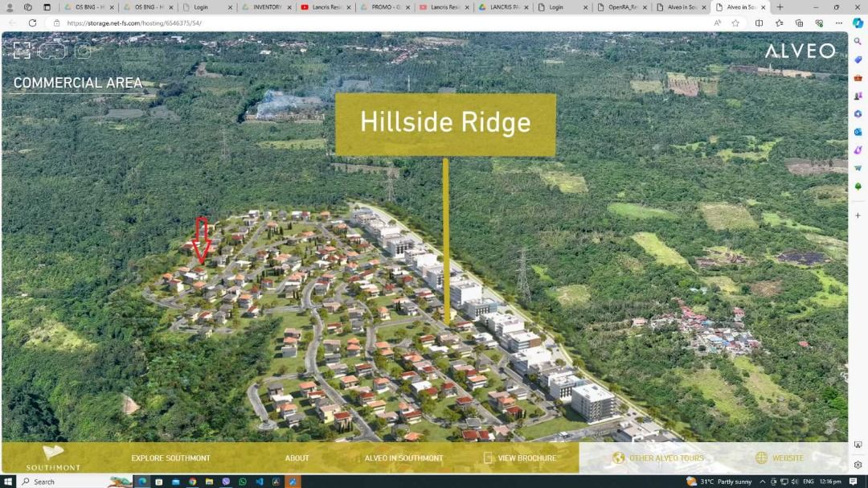Open Edge Settings and more menu
Screen dimensions: 868x488
click(839, 23)
